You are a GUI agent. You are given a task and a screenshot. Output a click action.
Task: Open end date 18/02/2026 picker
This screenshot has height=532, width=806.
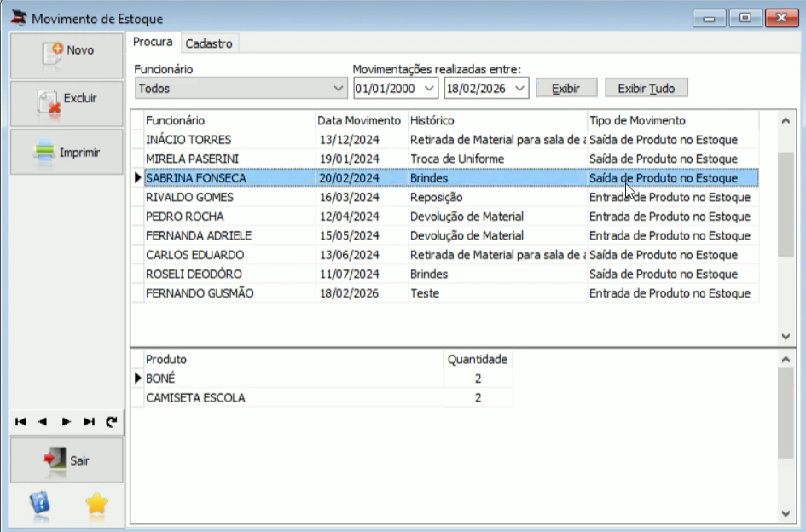click(519, 89)
